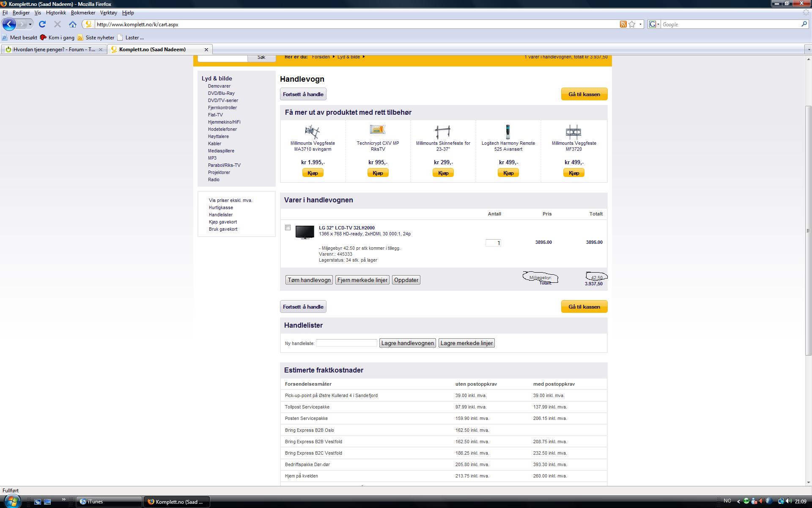812x508 pixels.
Task: Click the upper Fortsett å handle button
Action: pyautogui.click(x=303, y=94)
